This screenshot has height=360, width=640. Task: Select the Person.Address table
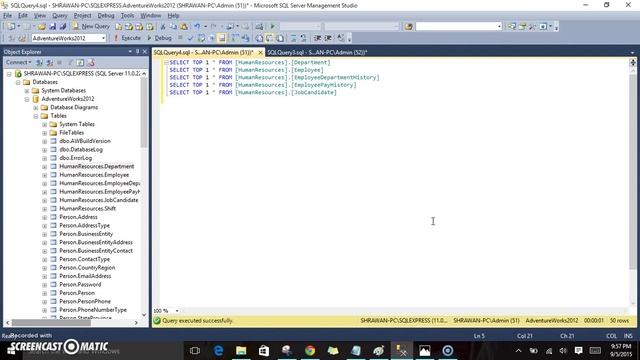pos(78,217)
